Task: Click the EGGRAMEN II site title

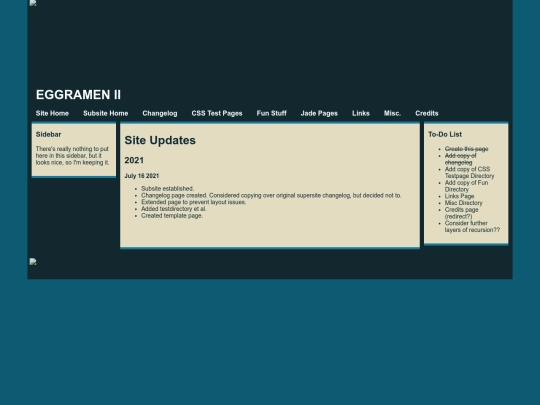Action: coord(78,95)
